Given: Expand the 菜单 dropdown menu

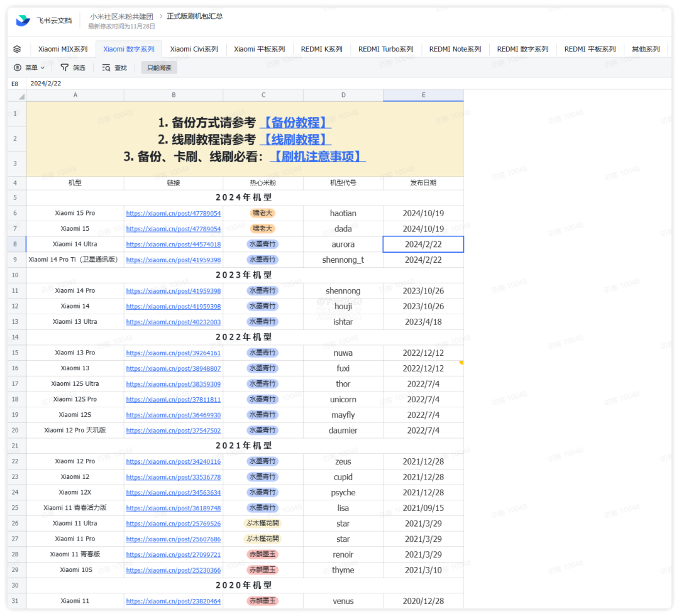Looking at the screenshot, I should coord(30,67).
